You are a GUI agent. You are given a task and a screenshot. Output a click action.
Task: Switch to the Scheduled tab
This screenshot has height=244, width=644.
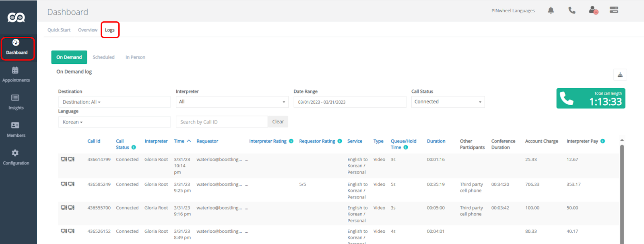(104, 57)
